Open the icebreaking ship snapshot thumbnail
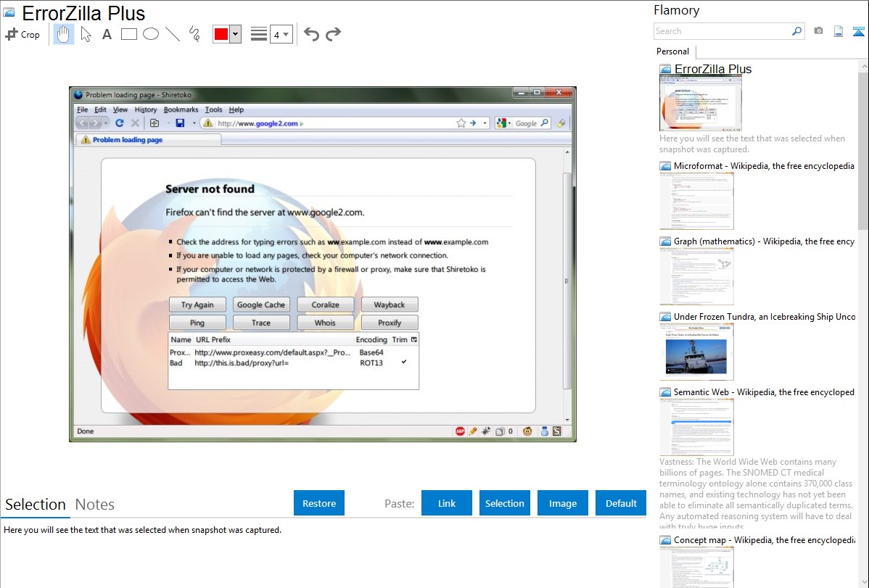 tap(696, 352)
